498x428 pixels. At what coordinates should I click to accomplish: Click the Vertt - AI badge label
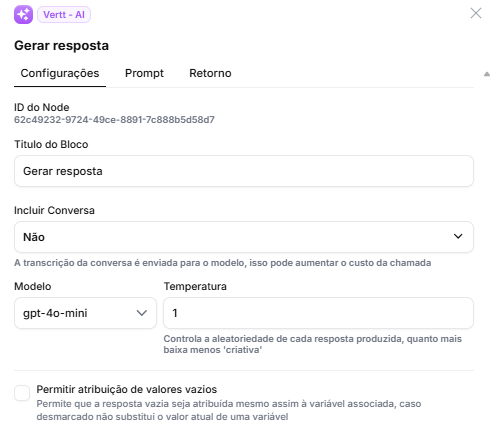[x=64, y=15]
